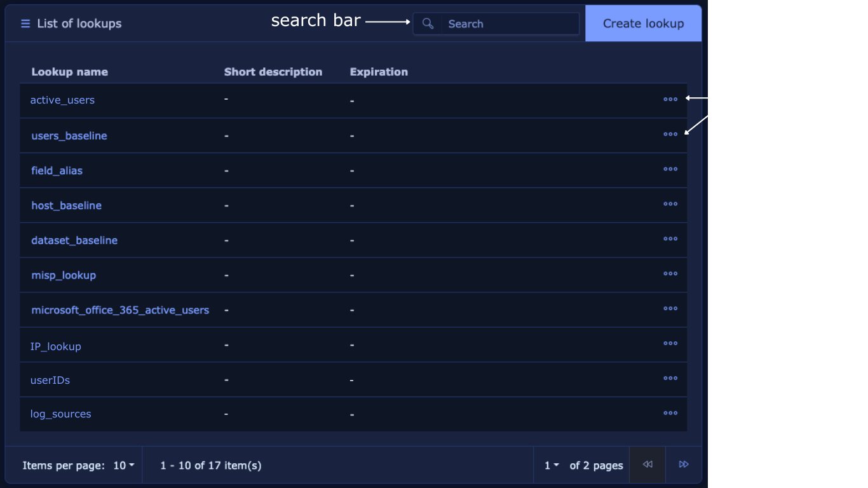Screen dimensions: 868x488
Task: Open the page number selector dropdown
Action: pyautogui.click(x=551, y=466)
